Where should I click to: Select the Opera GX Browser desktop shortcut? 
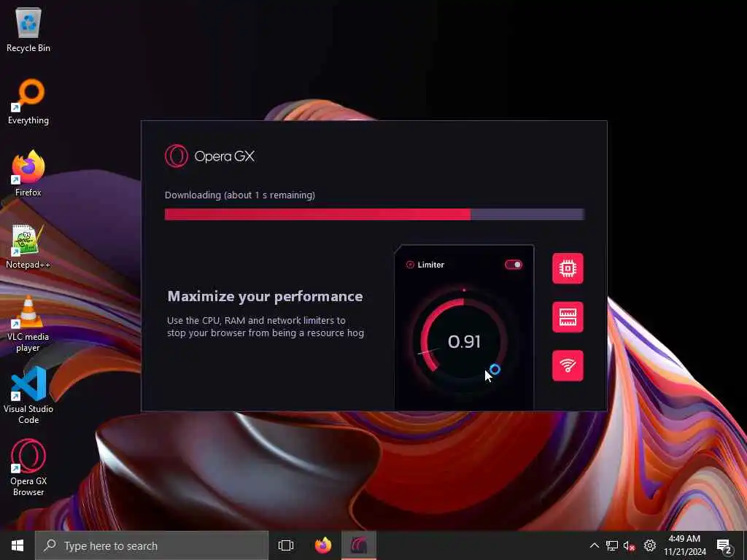tap(28, 467)
